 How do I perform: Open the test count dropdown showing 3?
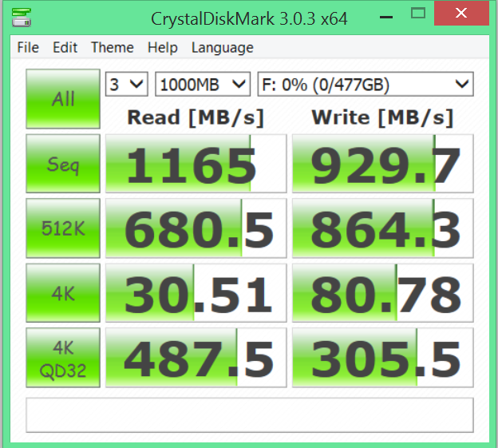[x=127, y=84]
